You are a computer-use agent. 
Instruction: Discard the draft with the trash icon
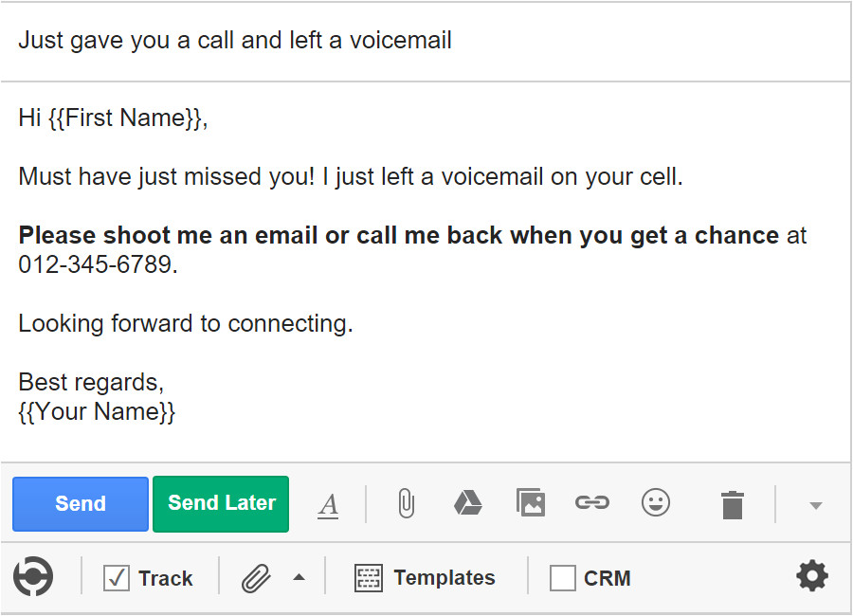732,504
